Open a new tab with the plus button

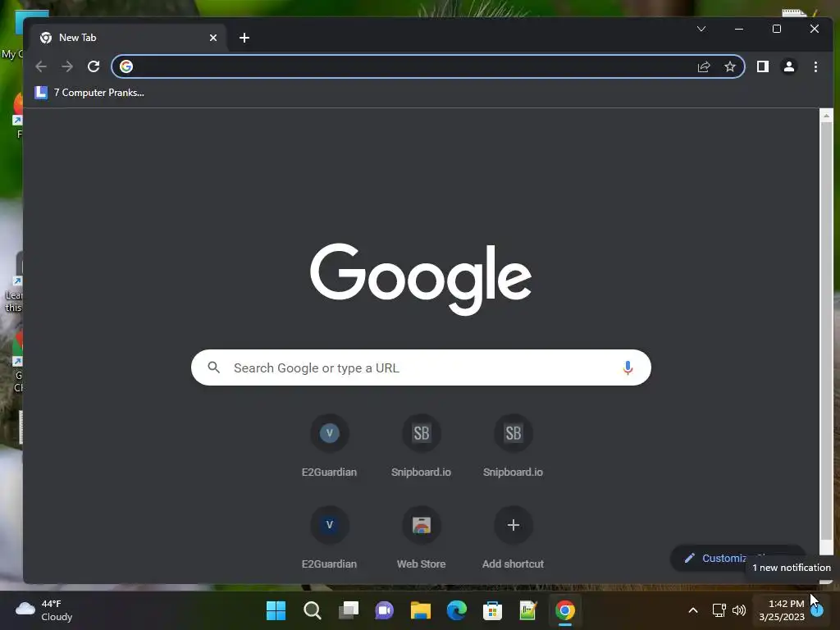244,38
